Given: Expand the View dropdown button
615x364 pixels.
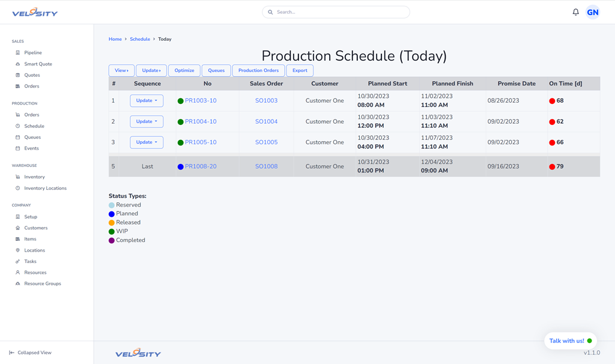Looking at the screenshot, I should [121, 70].
